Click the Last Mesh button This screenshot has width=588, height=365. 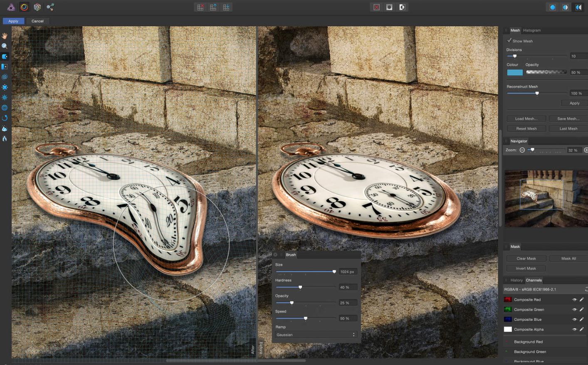click(x=568, y=128)
